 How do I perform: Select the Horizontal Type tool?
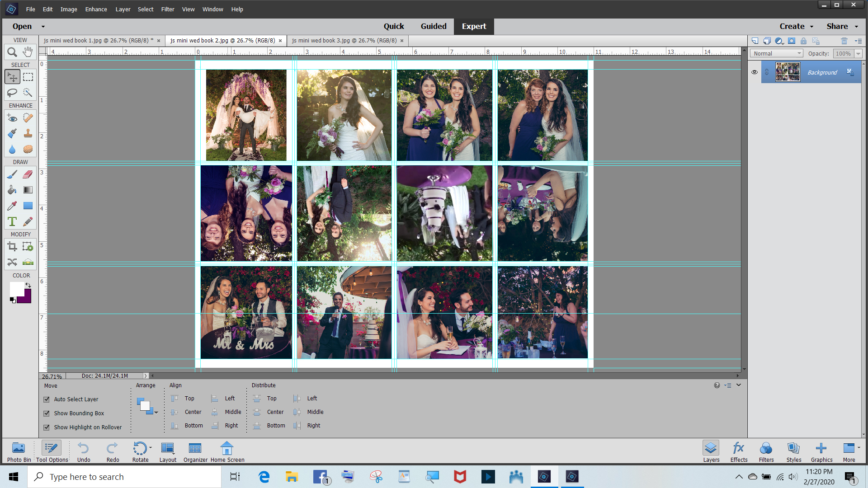tap(12, 221)
